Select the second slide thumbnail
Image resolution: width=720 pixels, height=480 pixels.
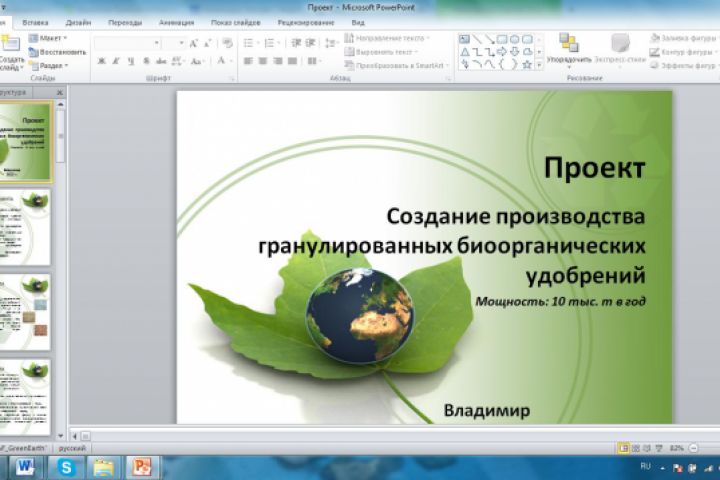pyautogui.click(x=25, y=226)
